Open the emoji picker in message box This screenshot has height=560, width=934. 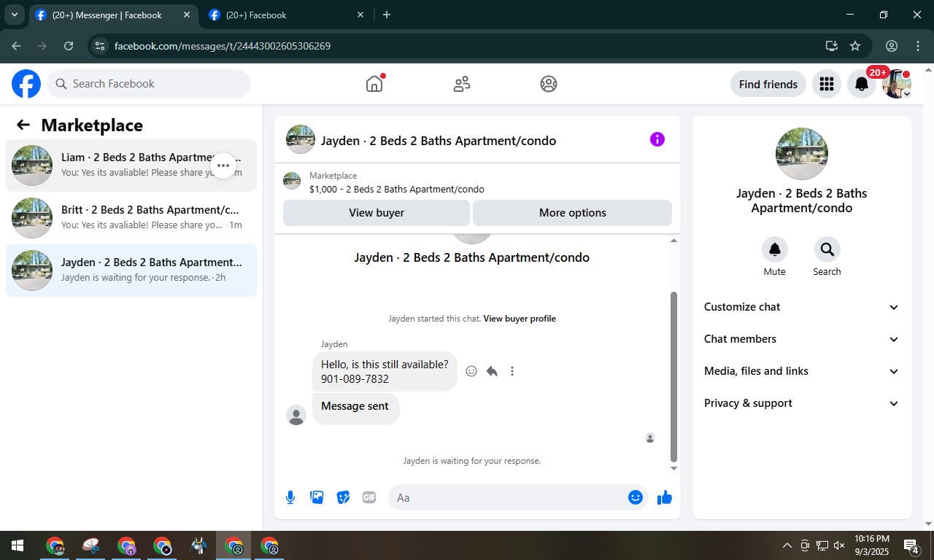pos(636,497)
